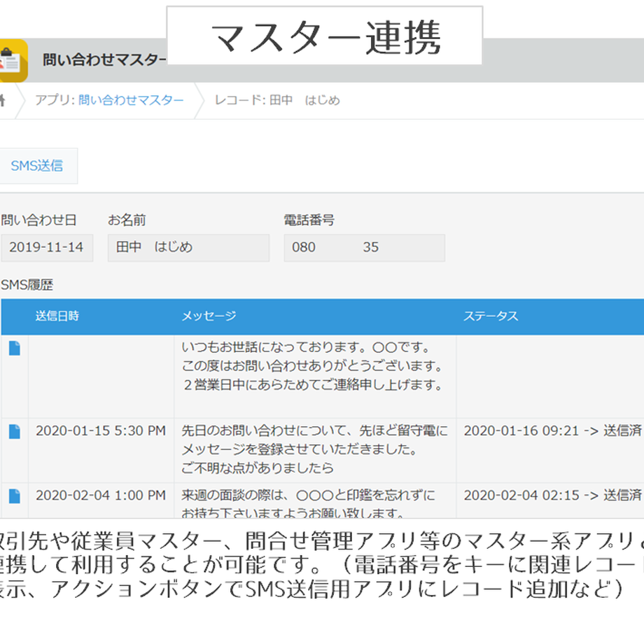Select status 2020-01-16 09:21 -> 送信済

[x=553, y=430]
